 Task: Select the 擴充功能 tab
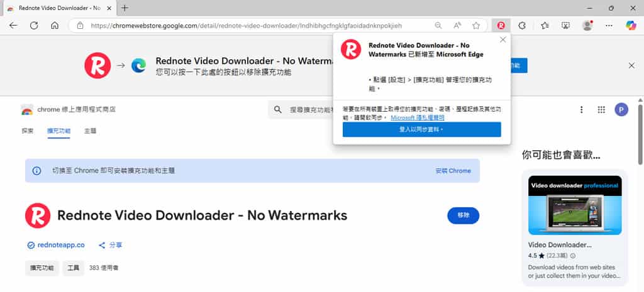click(58, 131)
